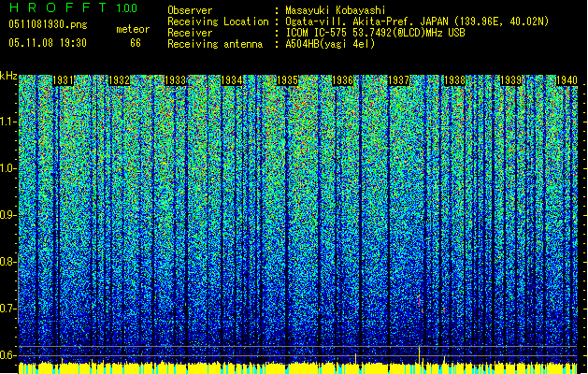588x374 pixels.
Task: Click the 1.0 frequency axis label
Action: click(8, 168)
